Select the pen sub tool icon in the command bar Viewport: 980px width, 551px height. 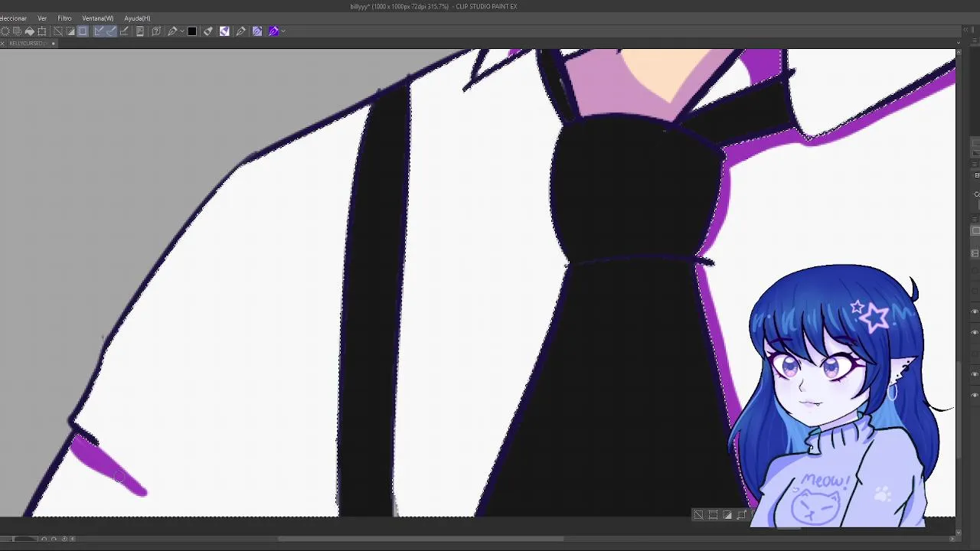(171, 31)
